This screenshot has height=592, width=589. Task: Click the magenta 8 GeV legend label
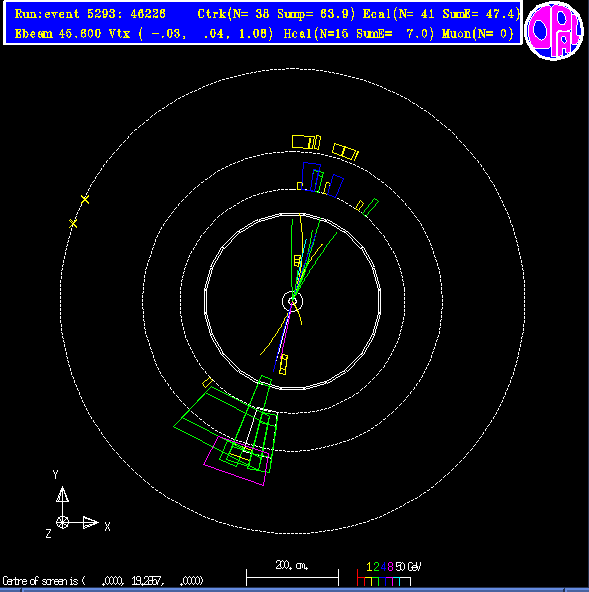click(390, 567)
